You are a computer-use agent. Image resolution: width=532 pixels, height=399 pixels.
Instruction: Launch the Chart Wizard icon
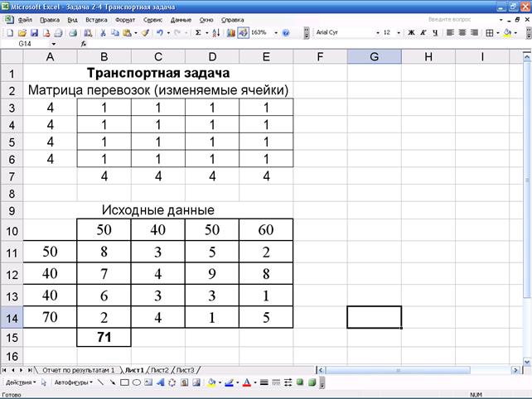(231, 33)
